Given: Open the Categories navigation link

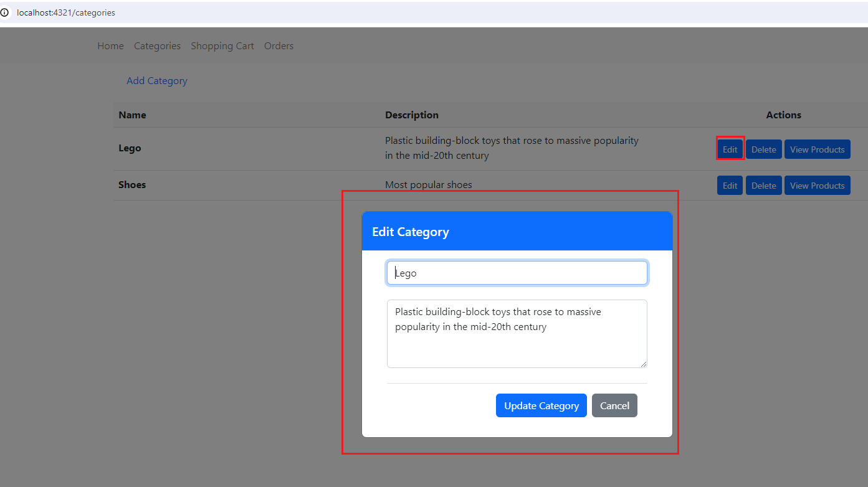Looking at the screenshot, I should [157, 45].
